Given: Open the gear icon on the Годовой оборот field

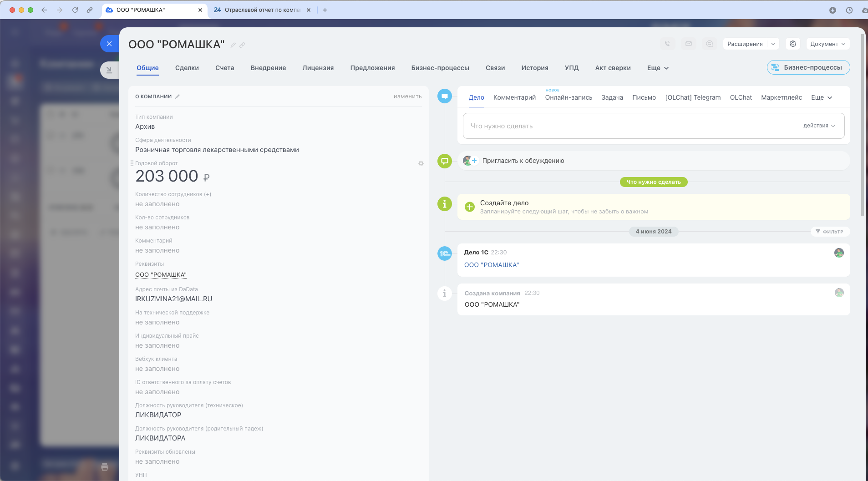Looking at the screenshot, I should 421,163.
